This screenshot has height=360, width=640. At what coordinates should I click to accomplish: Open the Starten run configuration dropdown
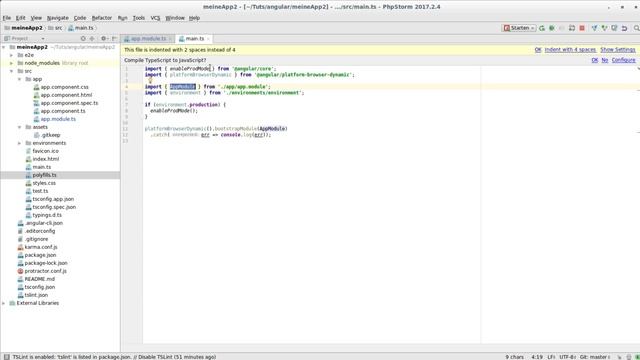coord(519,28)
